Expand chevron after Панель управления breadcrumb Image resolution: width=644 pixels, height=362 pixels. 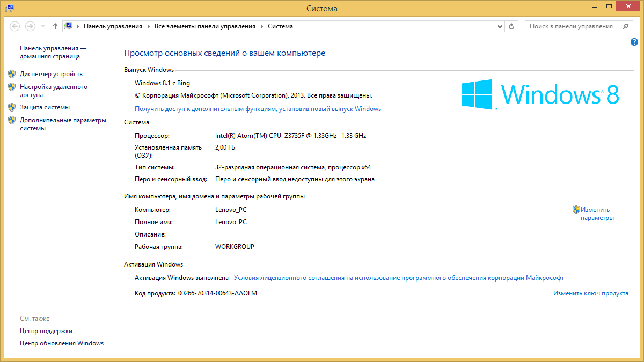coord(149,26)
